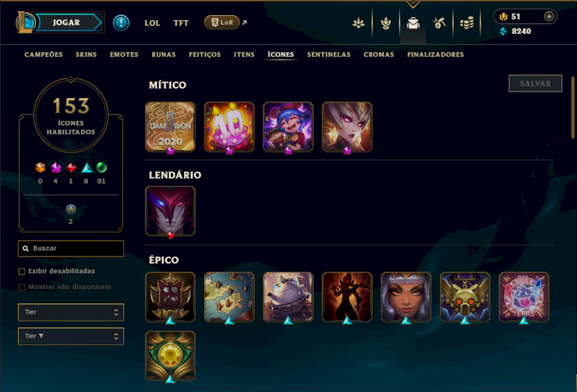Viewport: 577px width, 392px height.
Task: Click the vertical scrollbar on the right
Action: 573,107
